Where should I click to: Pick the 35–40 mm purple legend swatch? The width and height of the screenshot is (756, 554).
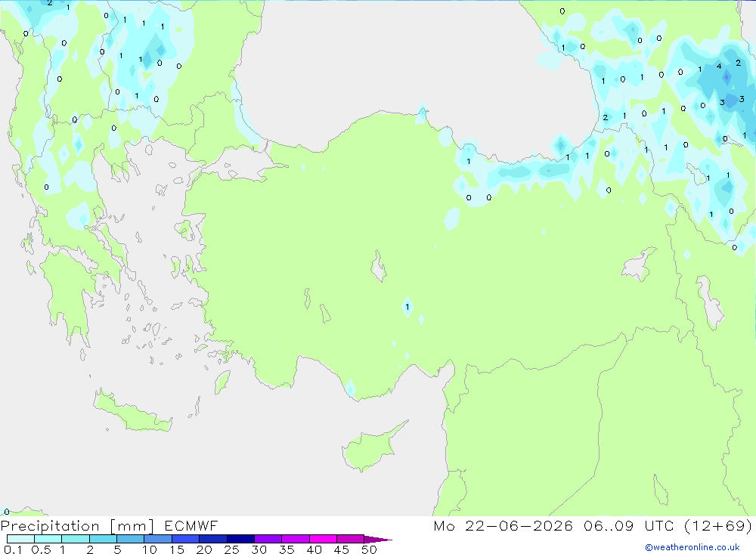pos(296,539)
